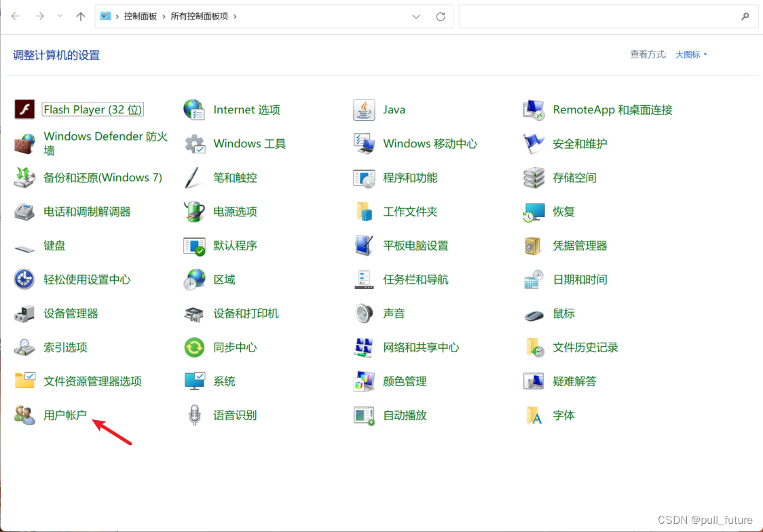
Task: Go back with the left arrow
Action: (16, 16)
